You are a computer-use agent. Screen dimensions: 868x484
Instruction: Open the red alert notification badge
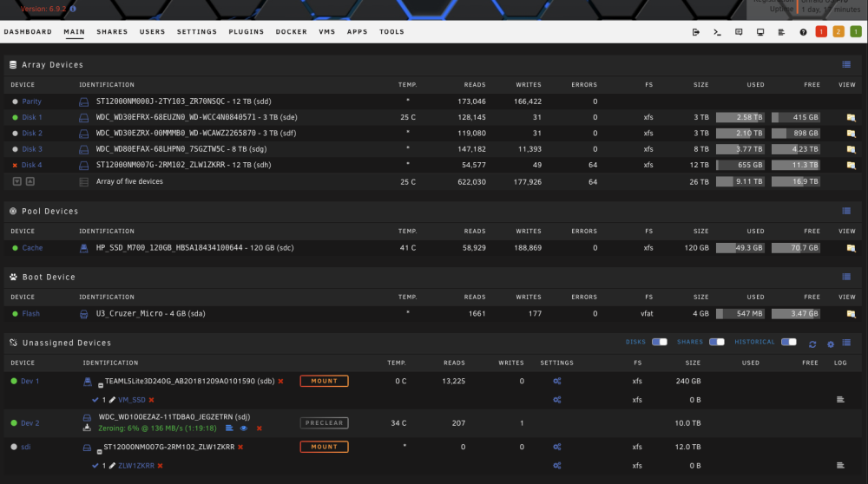tap(821, 31)
